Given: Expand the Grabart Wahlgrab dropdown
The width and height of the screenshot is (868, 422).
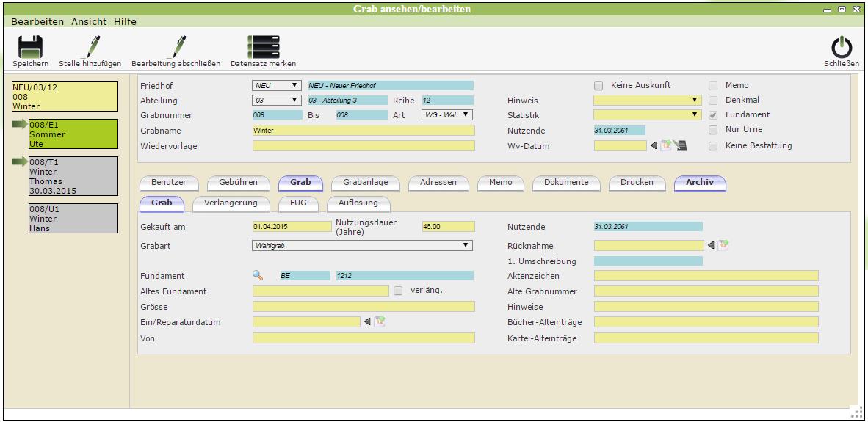Looking at the screenshot, I should coord(362,245).
